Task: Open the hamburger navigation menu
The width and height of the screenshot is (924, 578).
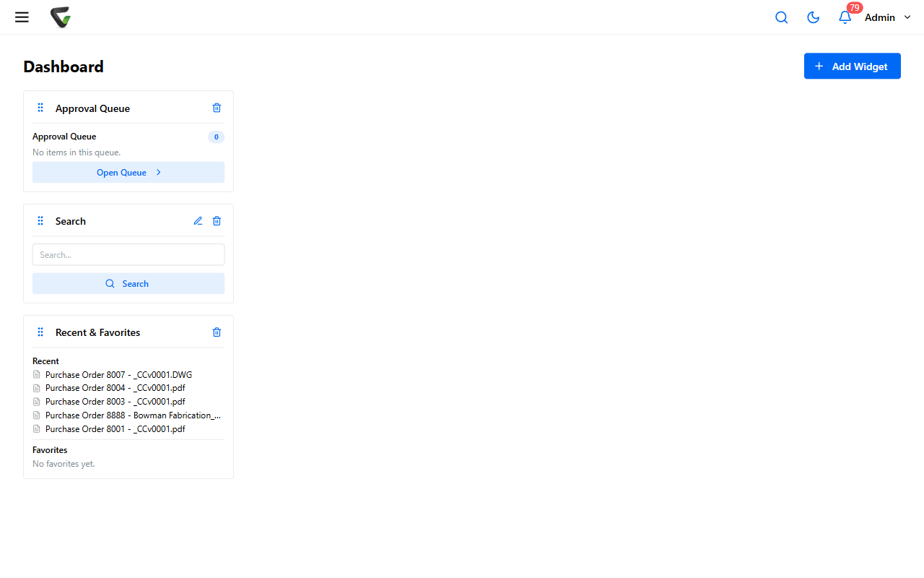Action: click(x=22, y=17)
